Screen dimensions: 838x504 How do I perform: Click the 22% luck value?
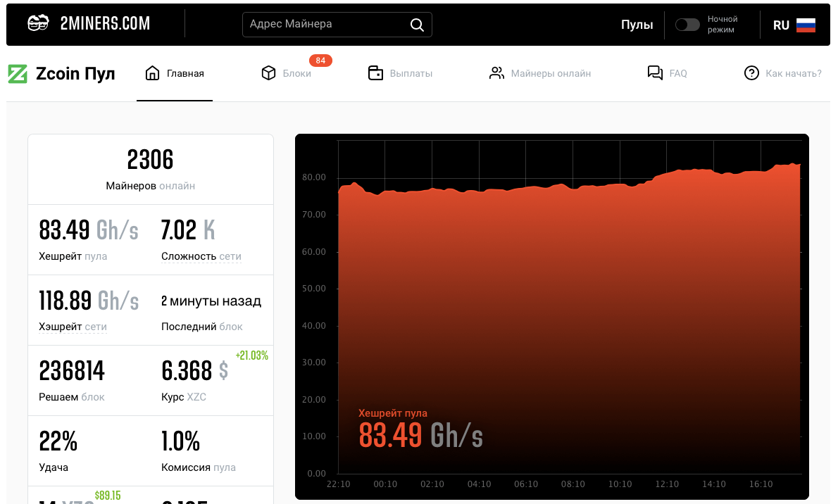click(58, 441)
